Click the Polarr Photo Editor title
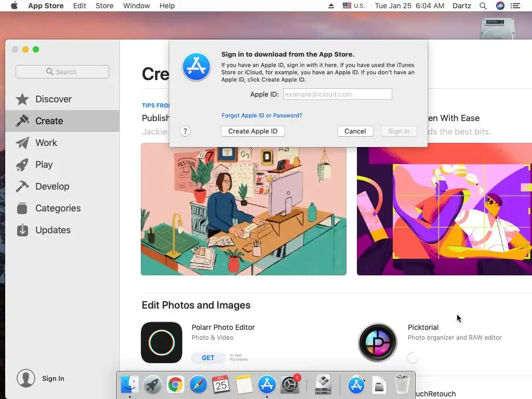Viewport: 532px width, 399px height. pyautogui.click(x=223, y=327)
